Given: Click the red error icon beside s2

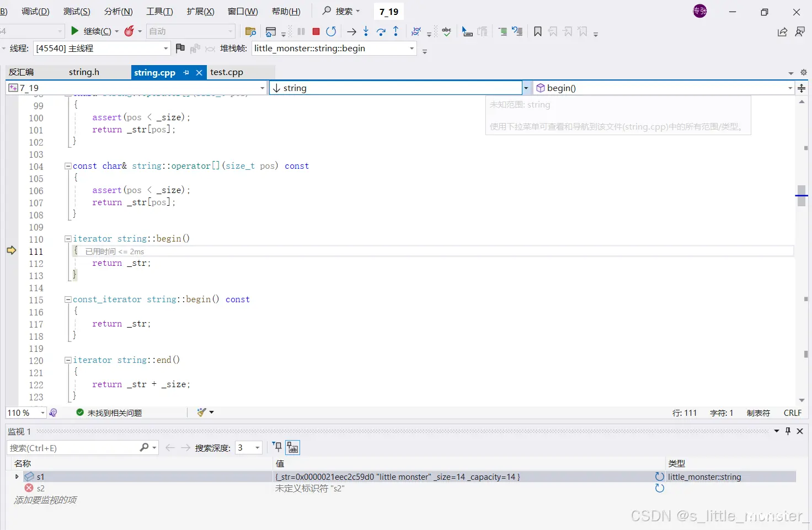Looking at the screenshot, I should (x=29, y=488).
